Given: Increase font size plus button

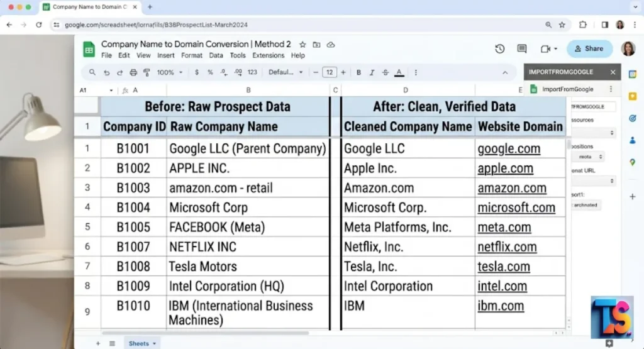Looking at the screenshot, I should point(343,72).
